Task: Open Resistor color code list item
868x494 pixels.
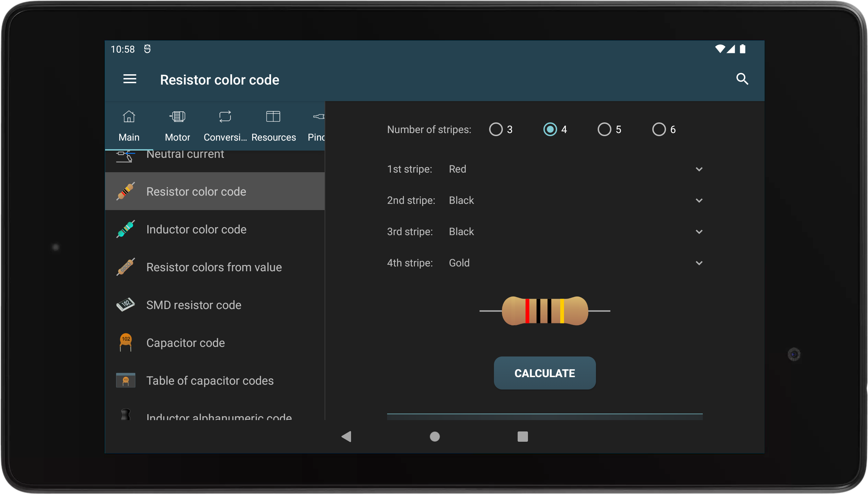Action: (215, 191)
